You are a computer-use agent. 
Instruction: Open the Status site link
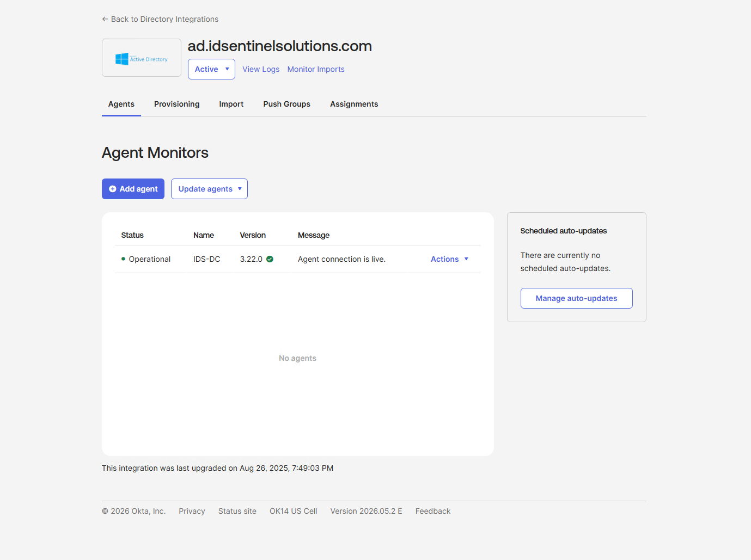237,511
